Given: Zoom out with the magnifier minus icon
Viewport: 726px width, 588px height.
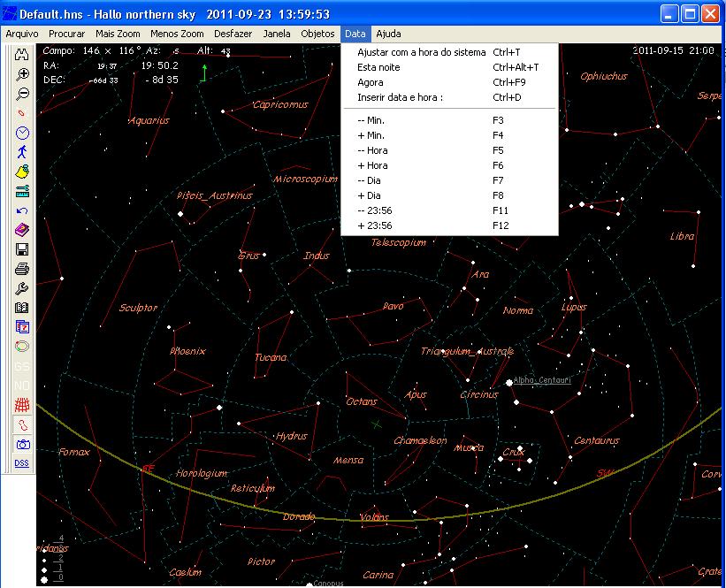Looking at the screenshot, I should [x=22, y=94].
